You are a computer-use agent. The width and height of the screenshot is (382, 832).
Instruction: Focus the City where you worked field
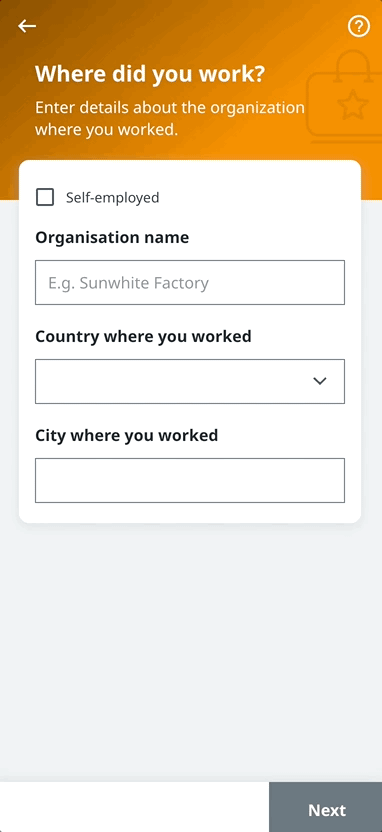pyautogui.click(x=190, y=480)
